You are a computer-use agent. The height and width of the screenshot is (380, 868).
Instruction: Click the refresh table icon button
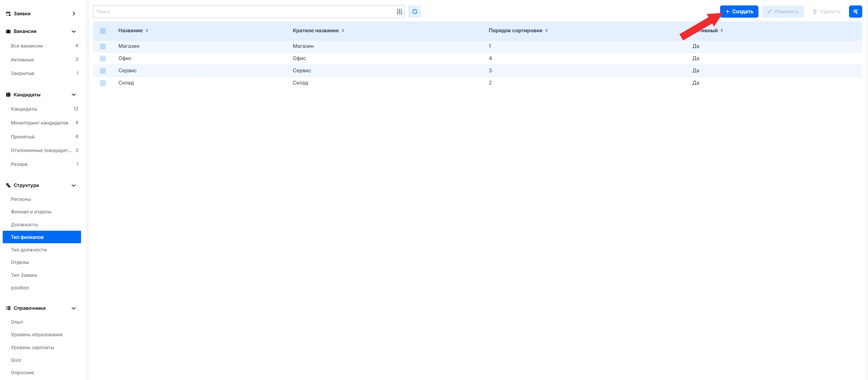tap(414, 12)
